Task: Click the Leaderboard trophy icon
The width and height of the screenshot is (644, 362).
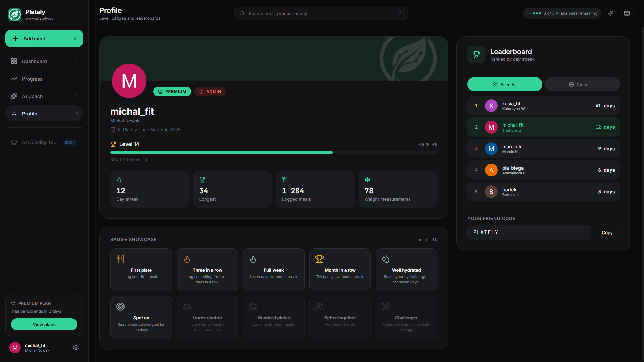Action: [x=476, y=55]
